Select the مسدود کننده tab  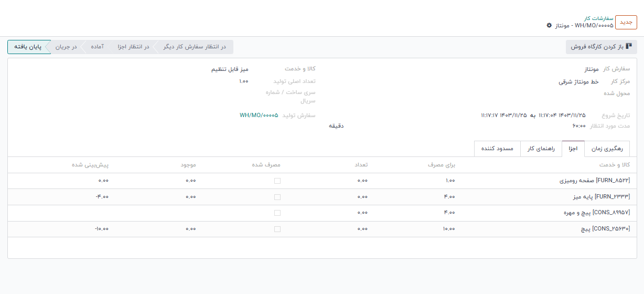(497, 149)
